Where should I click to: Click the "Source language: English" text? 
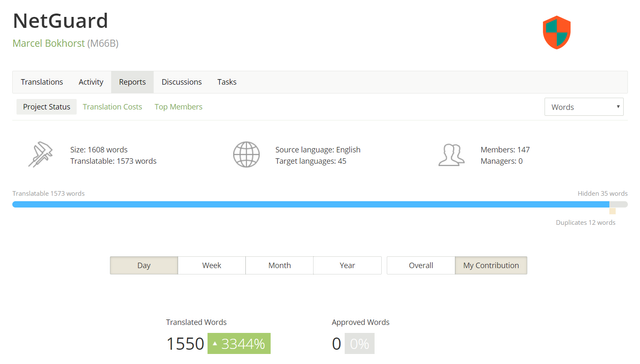tap(318, 150)
